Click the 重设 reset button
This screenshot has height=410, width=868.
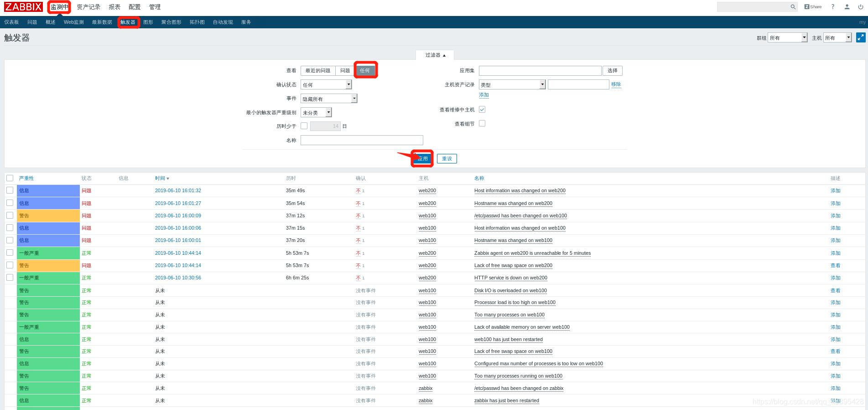coord(447,158)
